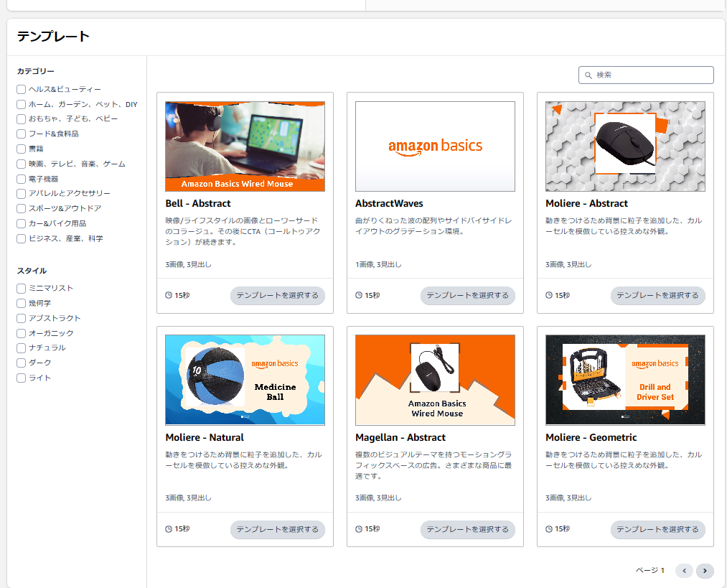Click the テンプレート panel heading
Image resolution: width=727 pixels, height=588 pixels.
click(x=53, y=37)
